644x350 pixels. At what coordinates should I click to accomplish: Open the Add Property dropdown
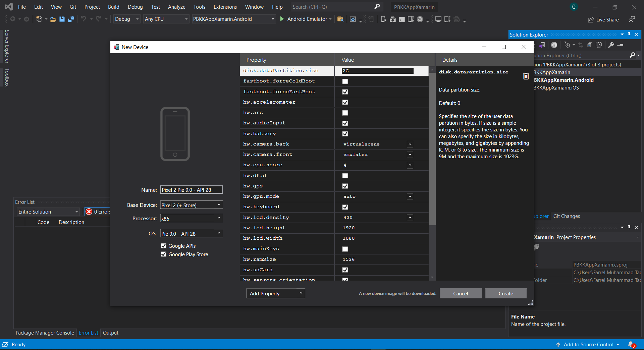[276, 293]
